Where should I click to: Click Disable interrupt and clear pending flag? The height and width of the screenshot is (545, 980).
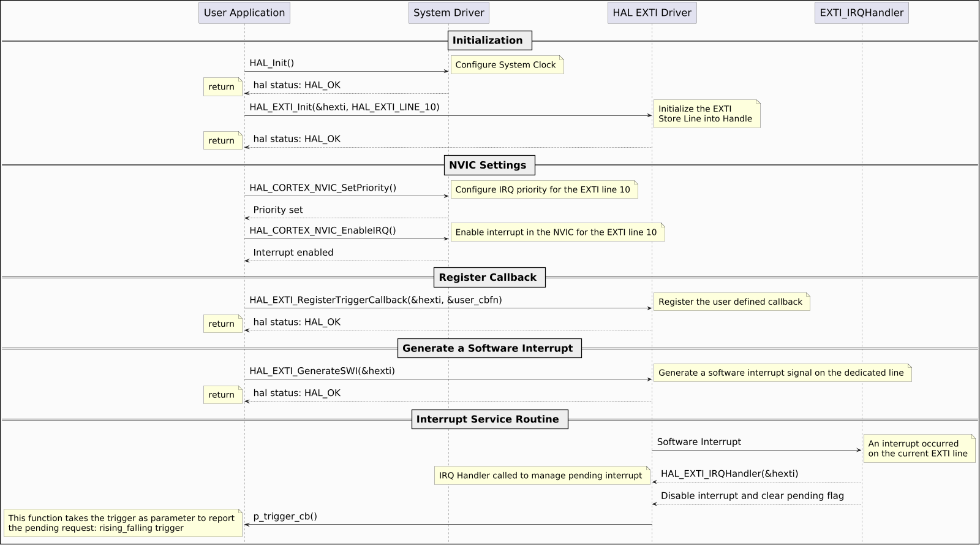point(752,496)
